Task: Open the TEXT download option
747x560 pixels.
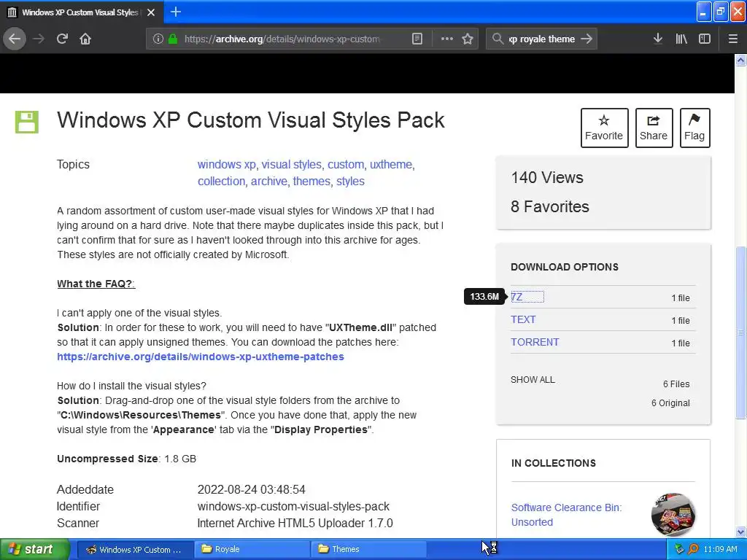Action: tap(523, 319)
